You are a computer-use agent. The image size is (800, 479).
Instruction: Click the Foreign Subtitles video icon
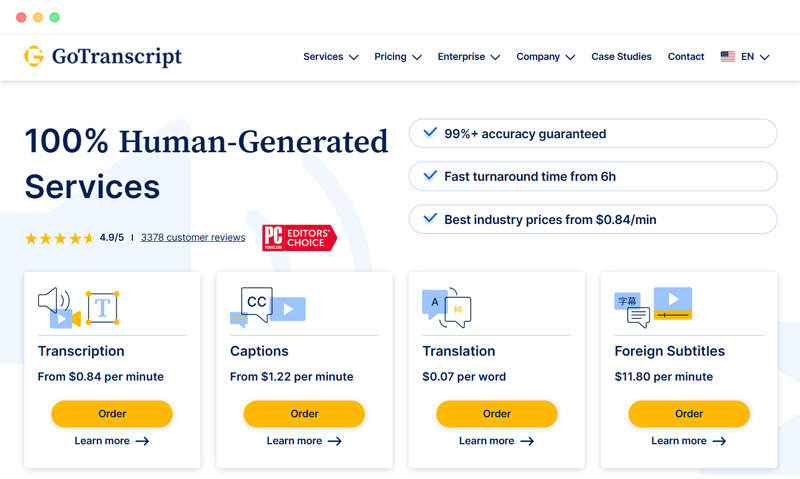[x=653, y=308]
